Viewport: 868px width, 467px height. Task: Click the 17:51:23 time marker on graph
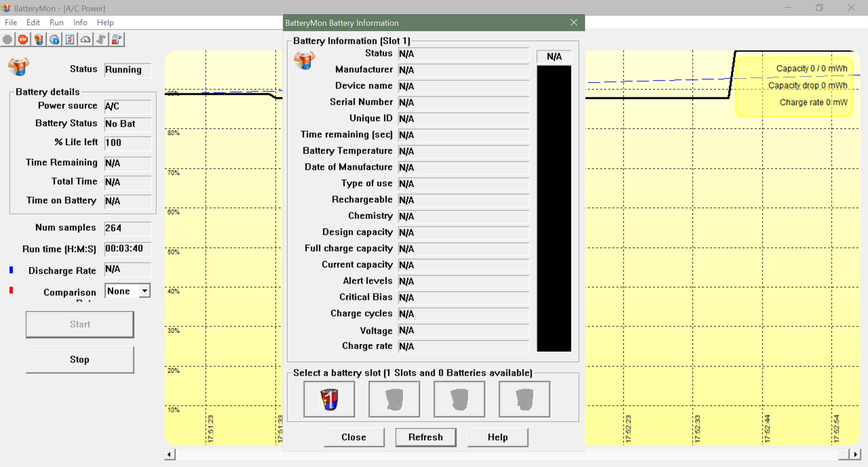pos(210,429)
